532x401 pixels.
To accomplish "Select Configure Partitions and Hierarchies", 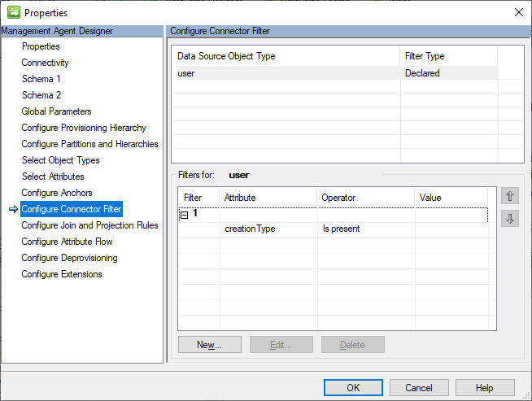I will coord(89,144).
